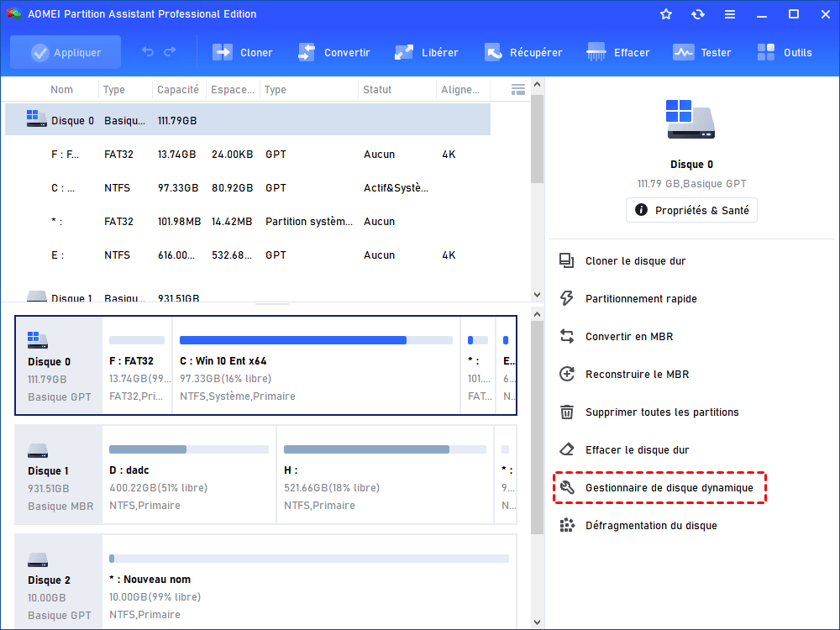
Task: Sort the list by Capacité column header
Action: 178,90
